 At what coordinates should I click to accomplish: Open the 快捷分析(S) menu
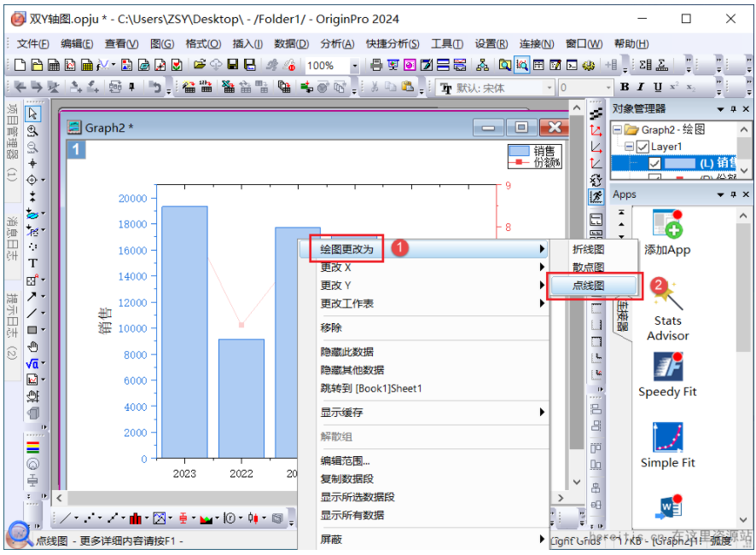[x=393, y=43]
